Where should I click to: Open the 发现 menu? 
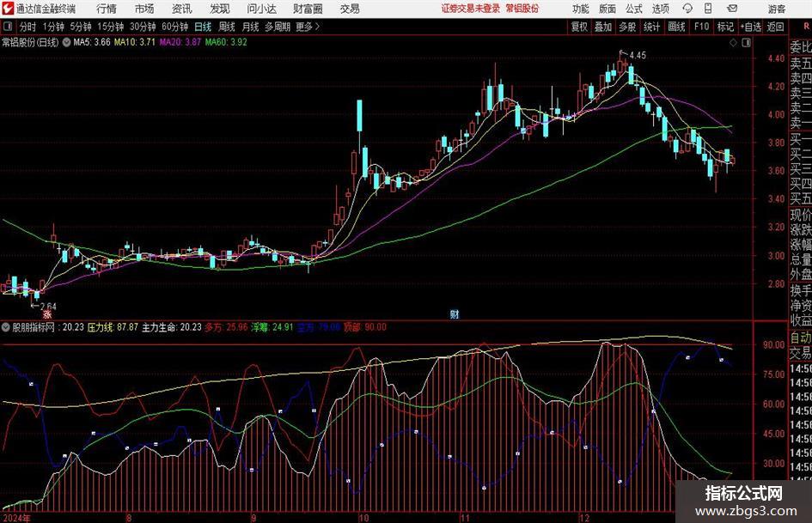point(220,9)
